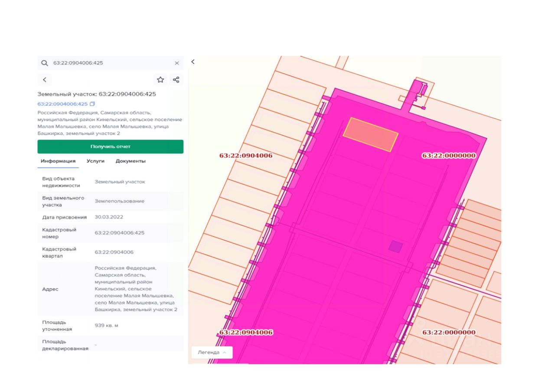Clear the search field with X icon
This screenshot has width=555, height=392.
[177, 63]
